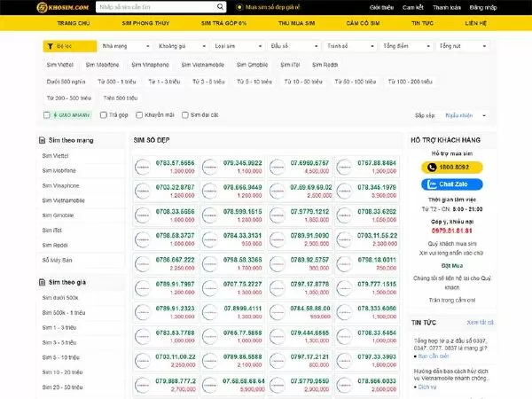Click carrier logo next to 0786.667.222

143,263
